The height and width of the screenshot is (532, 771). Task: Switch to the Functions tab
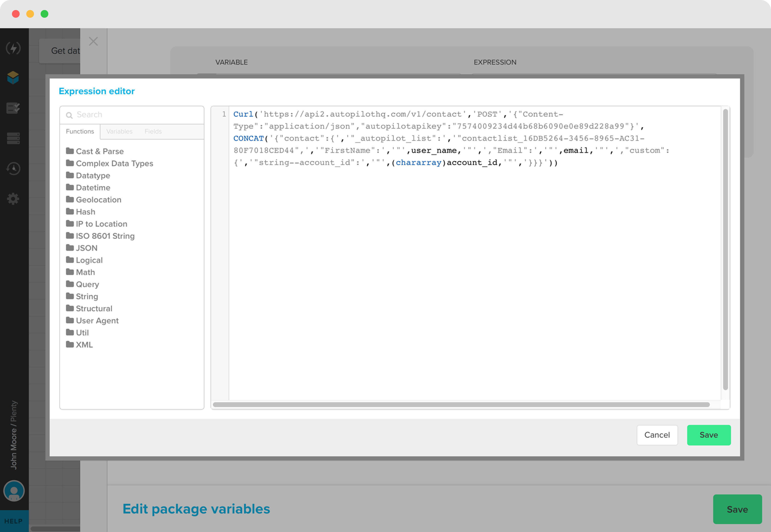[80, 131]
